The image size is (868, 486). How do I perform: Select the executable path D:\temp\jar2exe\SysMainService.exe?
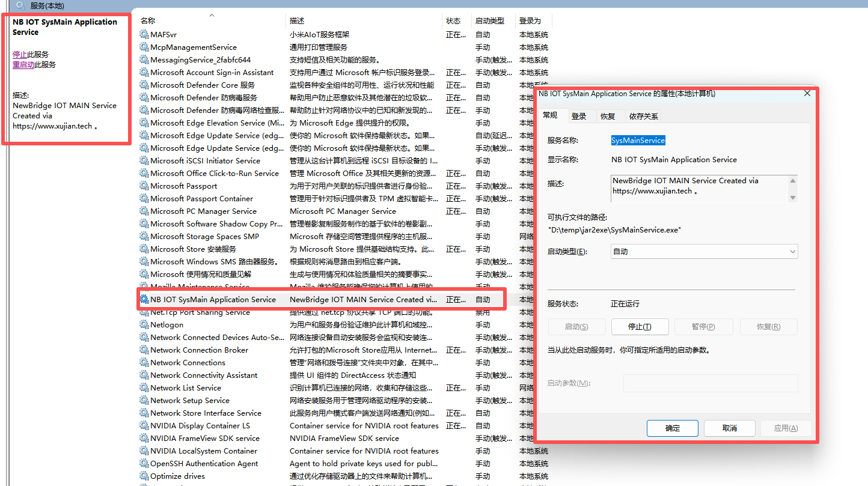(614, 230)
